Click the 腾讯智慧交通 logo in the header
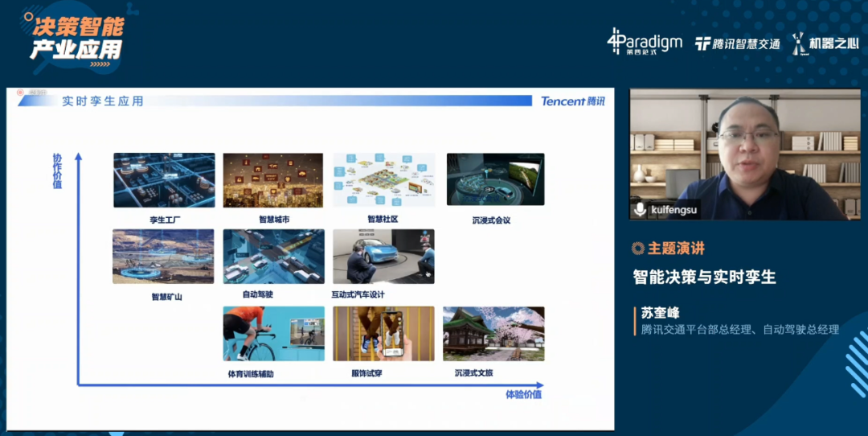 (x=737, y=43)
